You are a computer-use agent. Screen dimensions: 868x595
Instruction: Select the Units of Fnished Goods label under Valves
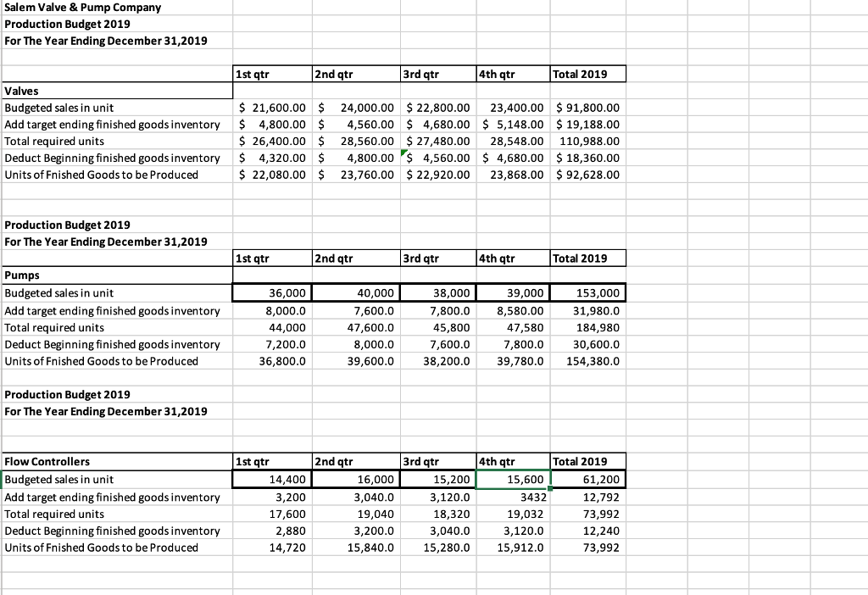[76, 175]
